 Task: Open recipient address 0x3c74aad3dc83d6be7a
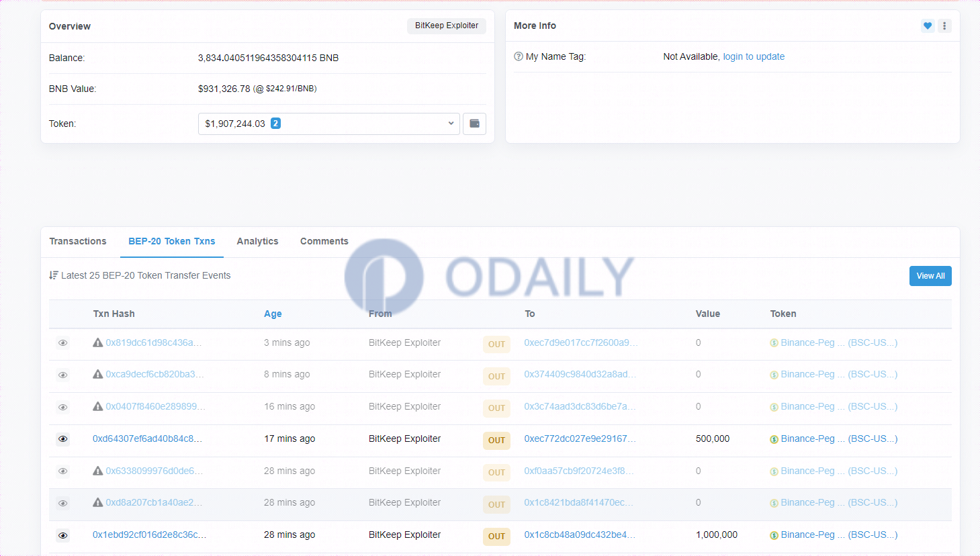pos(580,406)
